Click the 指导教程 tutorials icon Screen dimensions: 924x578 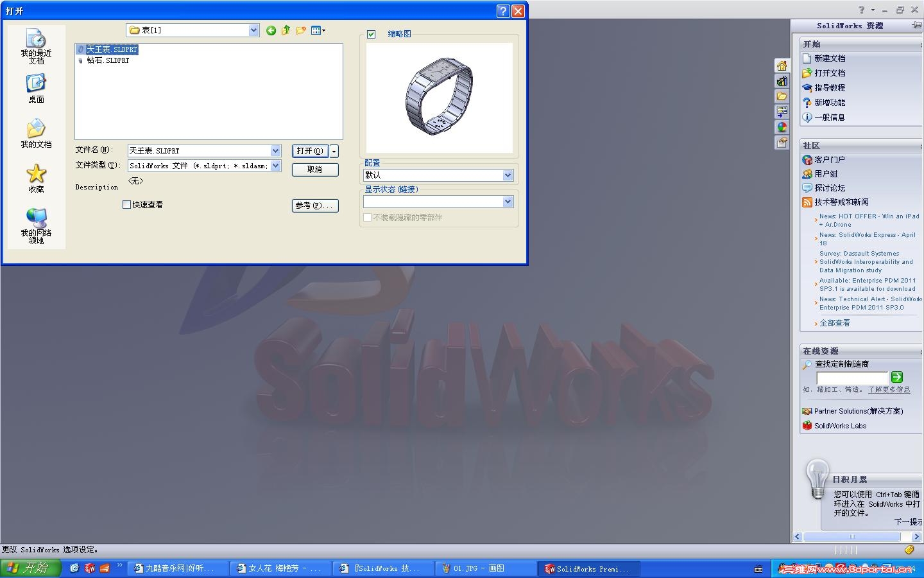(807, 87)
